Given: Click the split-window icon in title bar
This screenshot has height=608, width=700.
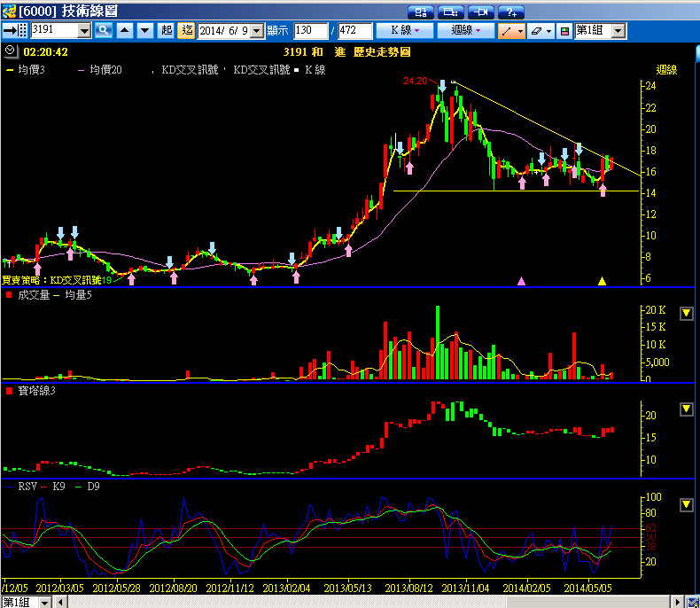Looking at the screenshot, I should coord(450,12).
